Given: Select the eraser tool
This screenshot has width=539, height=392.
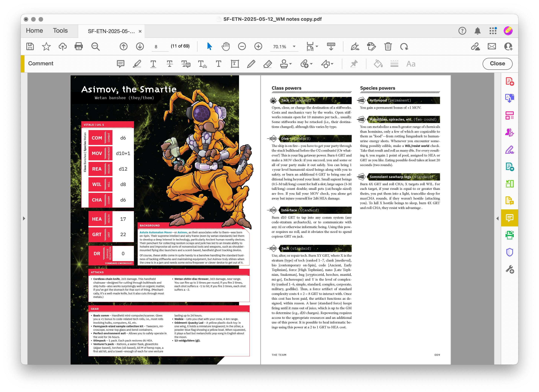Looking at the screenshot, I should (268, 64).
